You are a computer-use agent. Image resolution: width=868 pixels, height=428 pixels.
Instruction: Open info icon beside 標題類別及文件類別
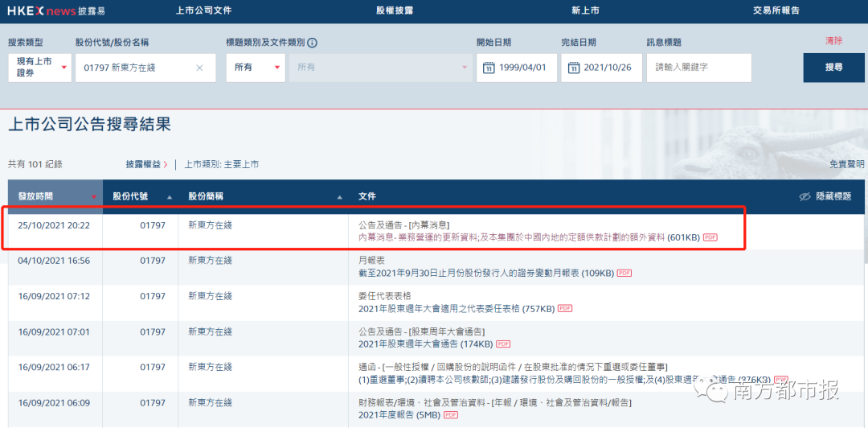point(312,43)
